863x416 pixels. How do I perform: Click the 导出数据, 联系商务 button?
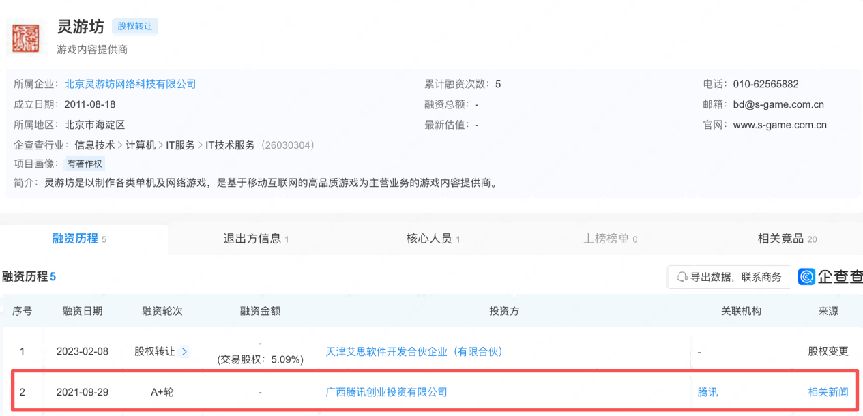pos(728,277)
